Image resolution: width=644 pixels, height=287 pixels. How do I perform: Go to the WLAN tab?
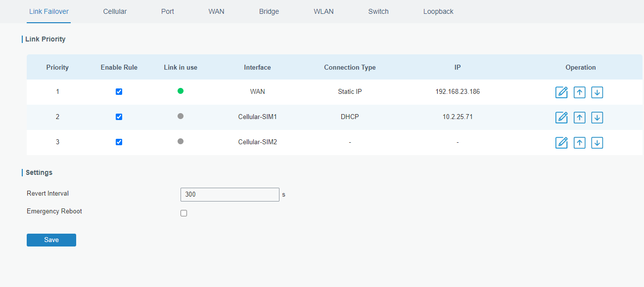[323, 11]
